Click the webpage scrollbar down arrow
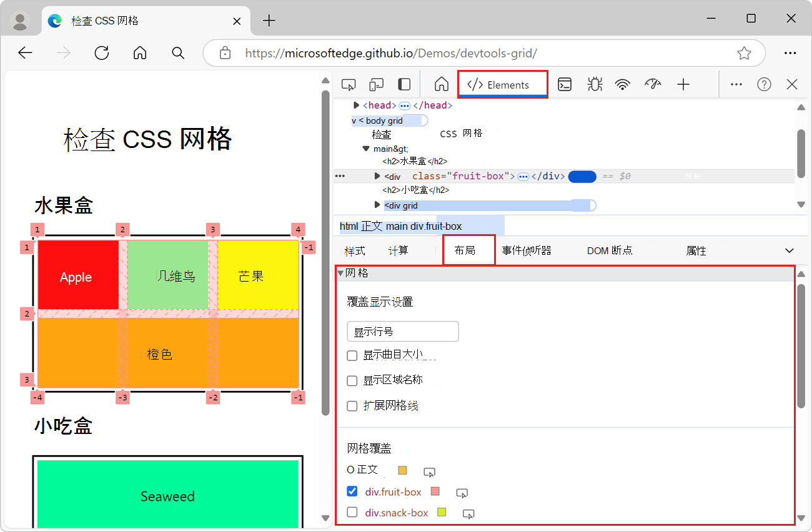The height and width of the screenshot is (532, 812). (x=325, y=518)
